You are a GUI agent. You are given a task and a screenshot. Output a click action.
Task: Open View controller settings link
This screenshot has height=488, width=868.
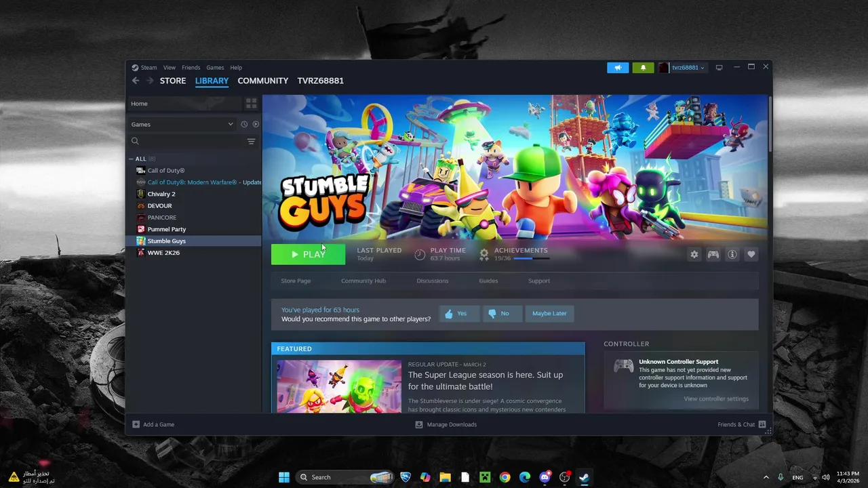[716, 399]
